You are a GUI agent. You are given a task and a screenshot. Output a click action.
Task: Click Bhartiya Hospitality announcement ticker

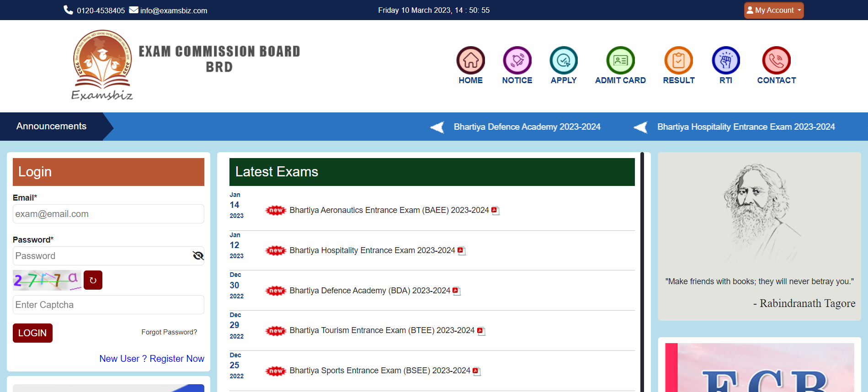coord(746,127)
